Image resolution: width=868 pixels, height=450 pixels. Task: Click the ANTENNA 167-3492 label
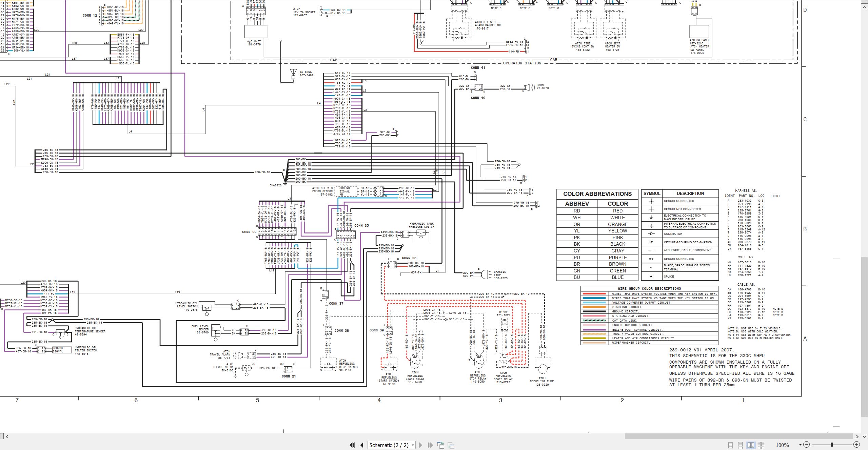(307, 74)
